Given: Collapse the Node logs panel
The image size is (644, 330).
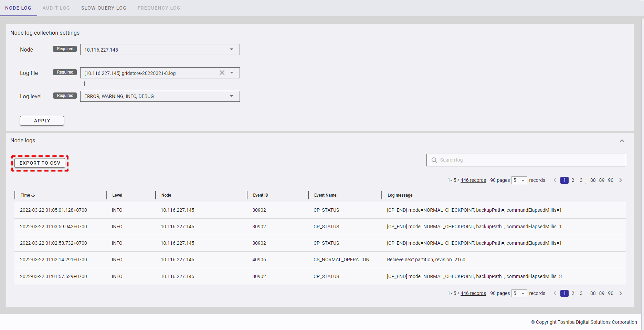Looking at the screenshot, I should pyautogui.click(x=622, y=141).
